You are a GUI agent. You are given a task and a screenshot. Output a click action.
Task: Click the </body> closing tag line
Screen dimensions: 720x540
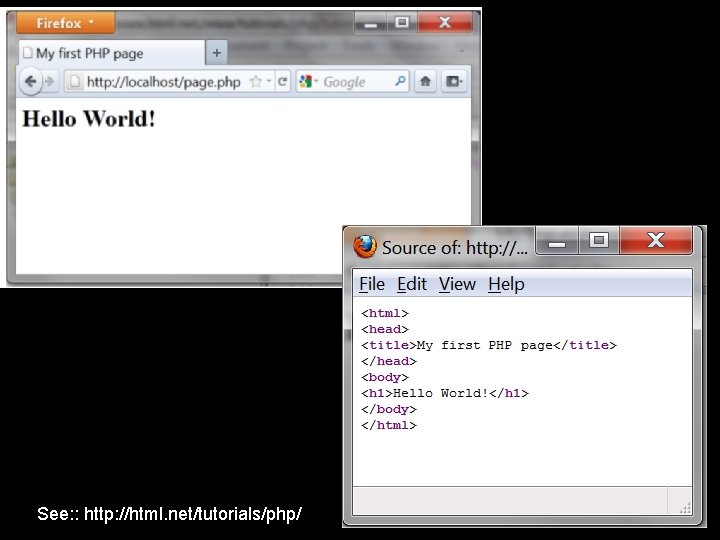coord(389,409)
